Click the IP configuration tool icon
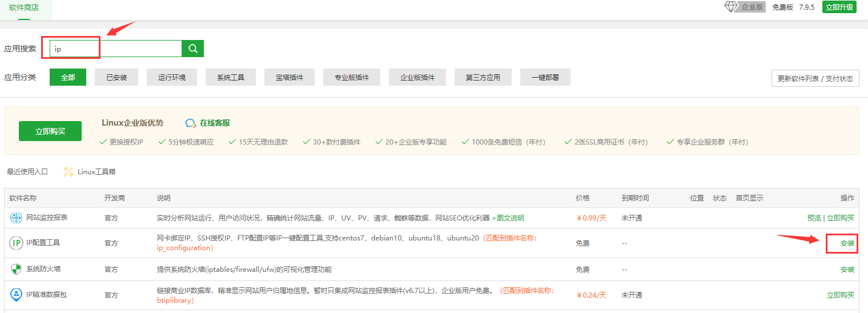The height and width of the screenshot is (313, 868). coord(16,243)
